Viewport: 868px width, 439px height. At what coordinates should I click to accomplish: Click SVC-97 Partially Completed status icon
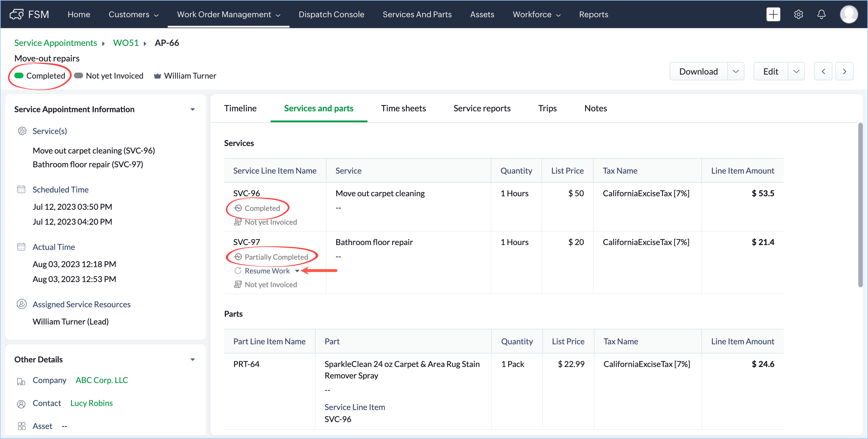(x=238, y=257)
